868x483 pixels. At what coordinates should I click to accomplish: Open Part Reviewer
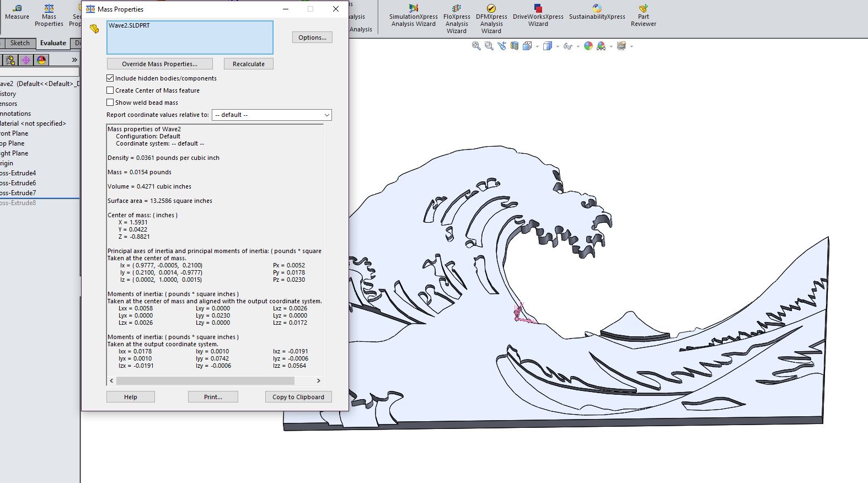[x=644, y=15]
